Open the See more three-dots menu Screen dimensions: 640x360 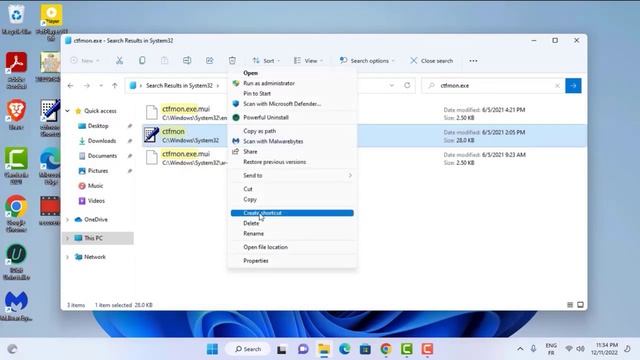coord(473,61)
